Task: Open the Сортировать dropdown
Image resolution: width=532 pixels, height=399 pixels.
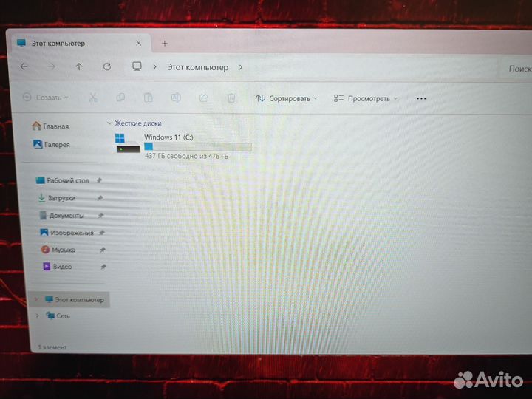Action: (287, 98)
